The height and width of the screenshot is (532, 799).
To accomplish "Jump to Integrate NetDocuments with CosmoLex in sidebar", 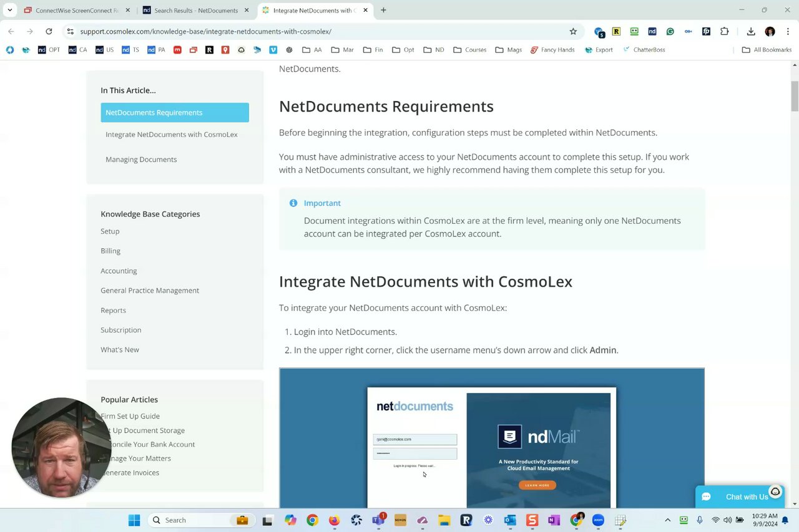I will coord(172,135).
